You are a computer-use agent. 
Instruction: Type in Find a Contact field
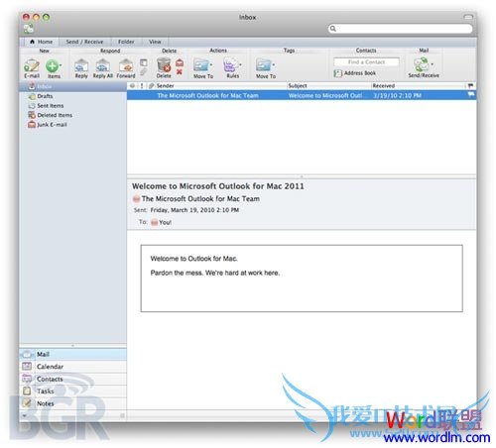click(x=366, y=62)
